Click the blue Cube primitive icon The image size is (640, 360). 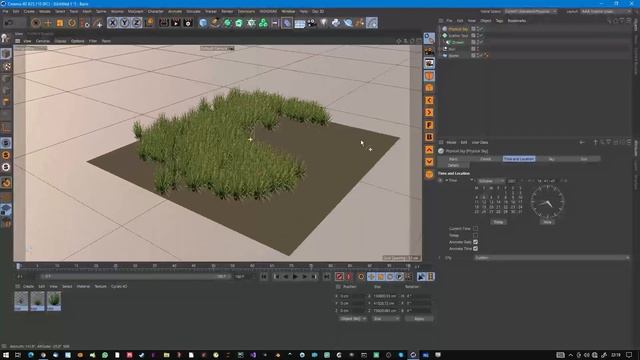click(203, 23)
